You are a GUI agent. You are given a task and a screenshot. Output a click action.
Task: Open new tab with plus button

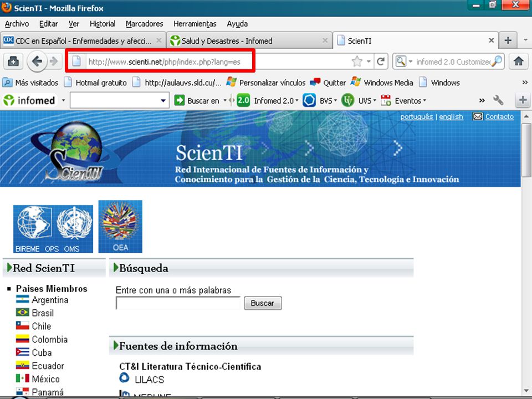(x=508, y=40)
